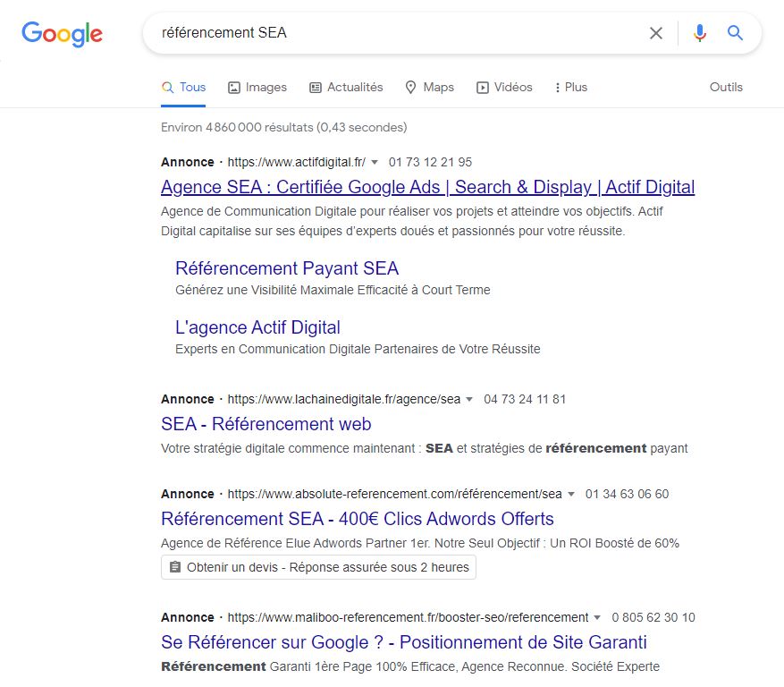784x687 pixels.
Task: Open the Maps results tab
Action: coord(429,87)
